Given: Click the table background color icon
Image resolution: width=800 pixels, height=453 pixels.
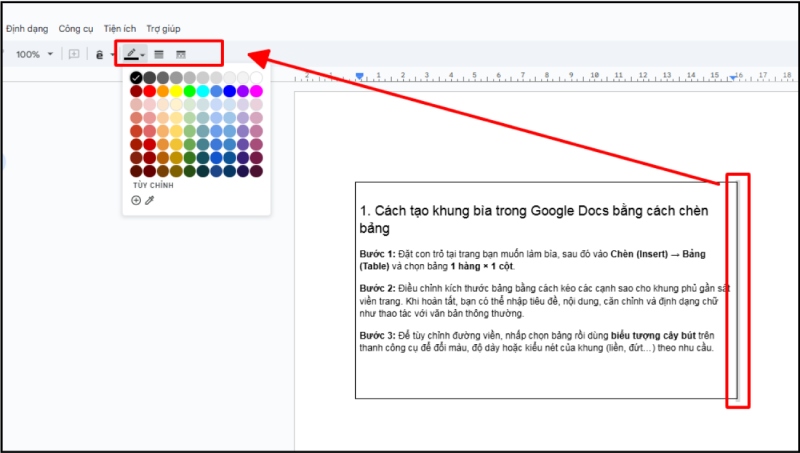Looking at the screenshot, I should coord(100,54).
